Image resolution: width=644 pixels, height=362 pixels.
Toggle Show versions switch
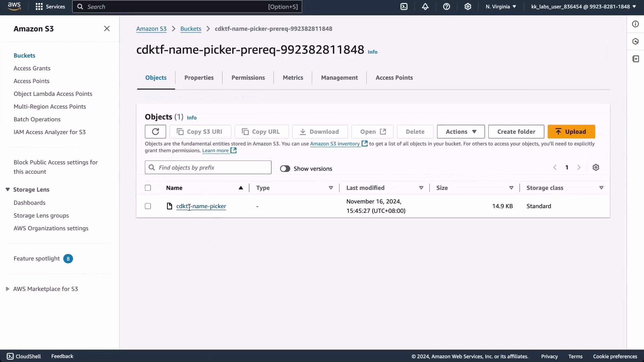pyautogui.click(x=285, y=169)
